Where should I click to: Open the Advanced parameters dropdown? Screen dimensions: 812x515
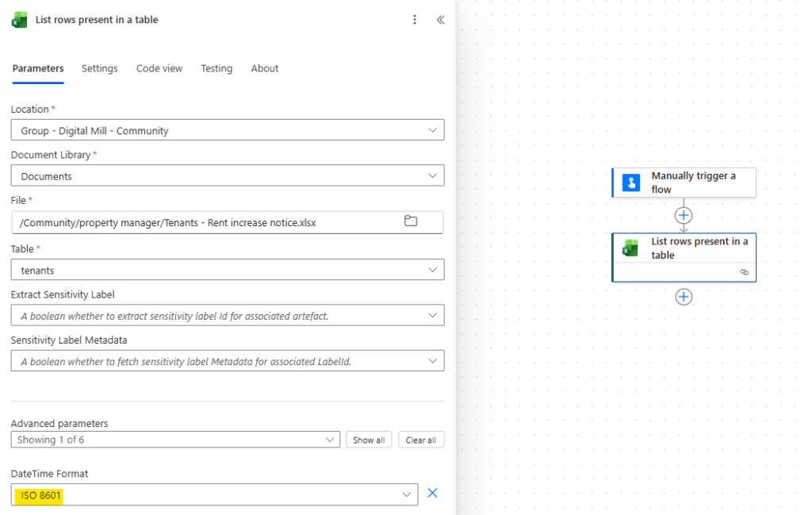pos(175,440)
